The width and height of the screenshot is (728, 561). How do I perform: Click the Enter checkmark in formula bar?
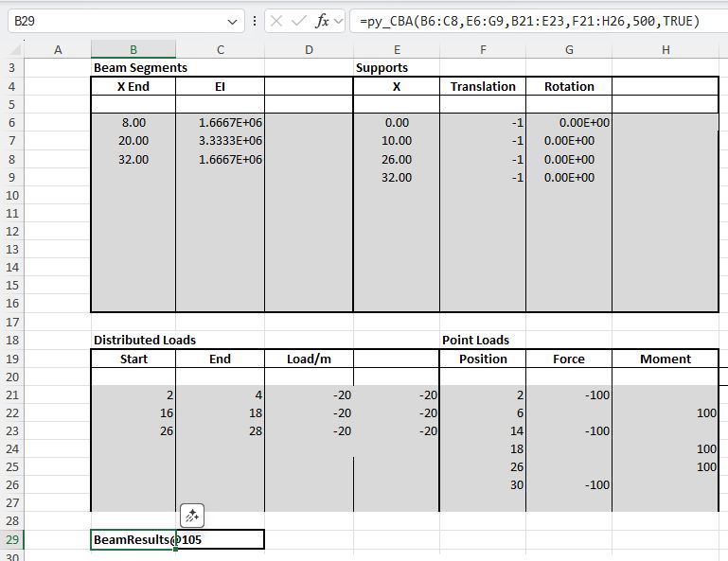300,20
